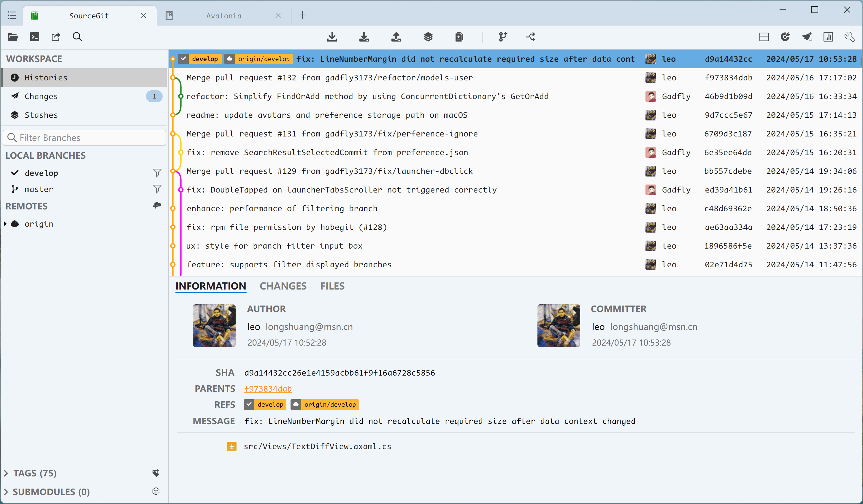The image size is (863, 504).
Task: Toggle filter on master branch
Action: coord(157,189)
